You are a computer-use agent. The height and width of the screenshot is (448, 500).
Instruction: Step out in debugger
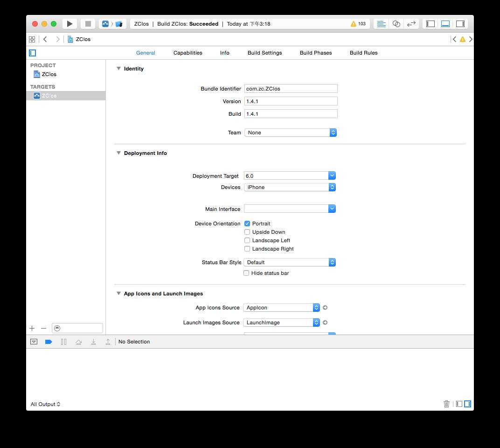[x=108, y=342]
